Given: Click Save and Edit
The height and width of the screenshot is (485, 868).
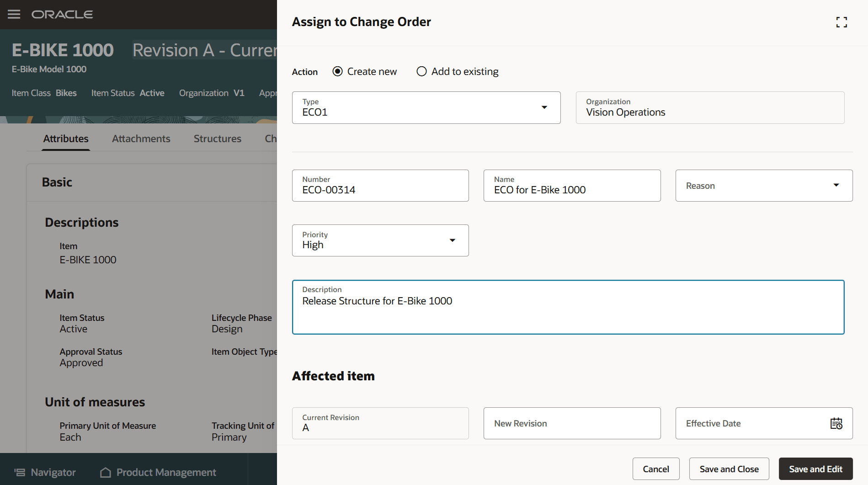Looking at the screenshot, I should click(x=815, y=469).
